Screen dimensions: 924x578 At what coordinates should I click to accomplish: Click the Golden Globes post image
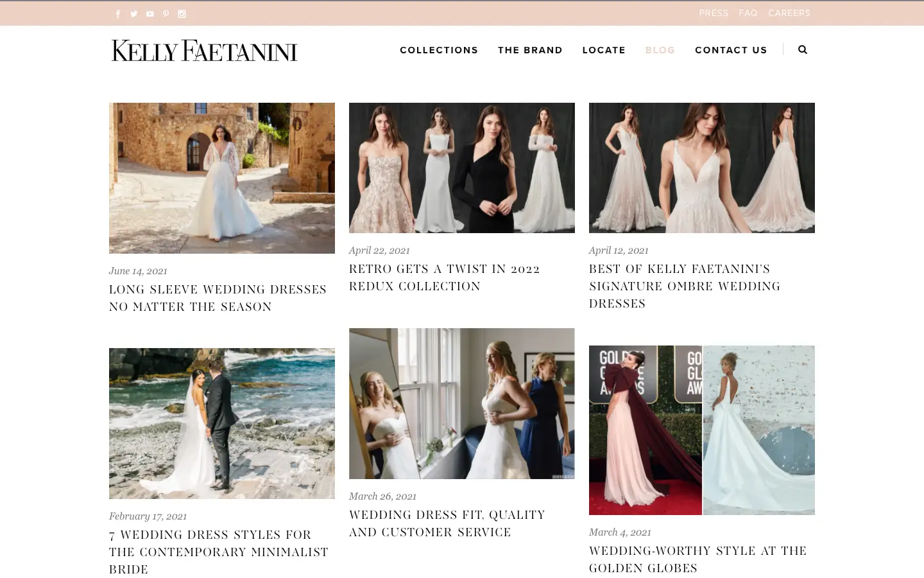coord(701,430)
